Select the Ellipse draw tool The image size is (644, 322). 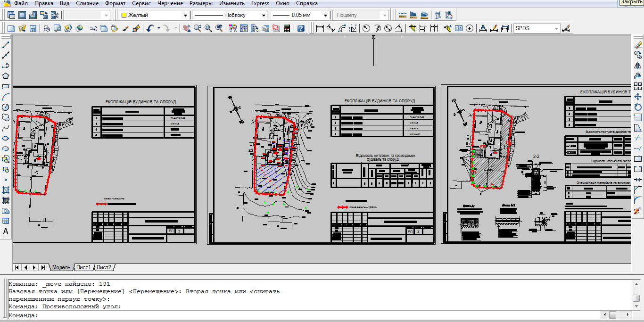tap(6, 138)
